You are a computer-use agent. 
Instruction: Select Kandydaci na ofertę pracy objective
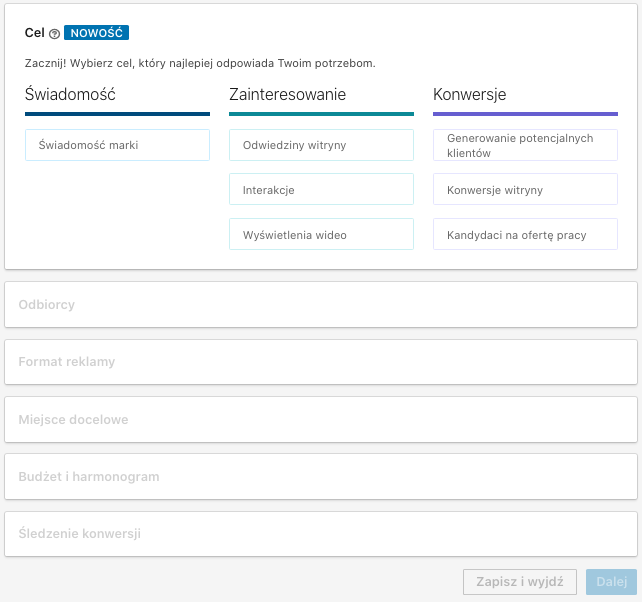[x=525, y=234]
